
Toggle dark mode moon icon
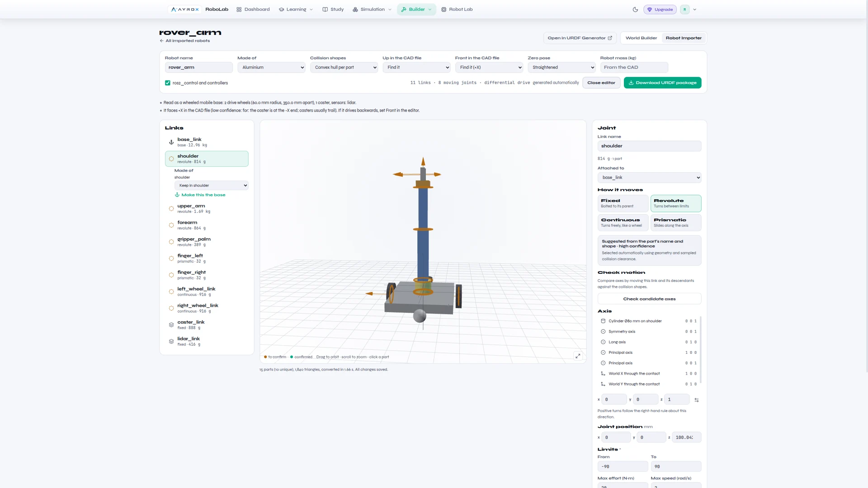tap(635, 9)
